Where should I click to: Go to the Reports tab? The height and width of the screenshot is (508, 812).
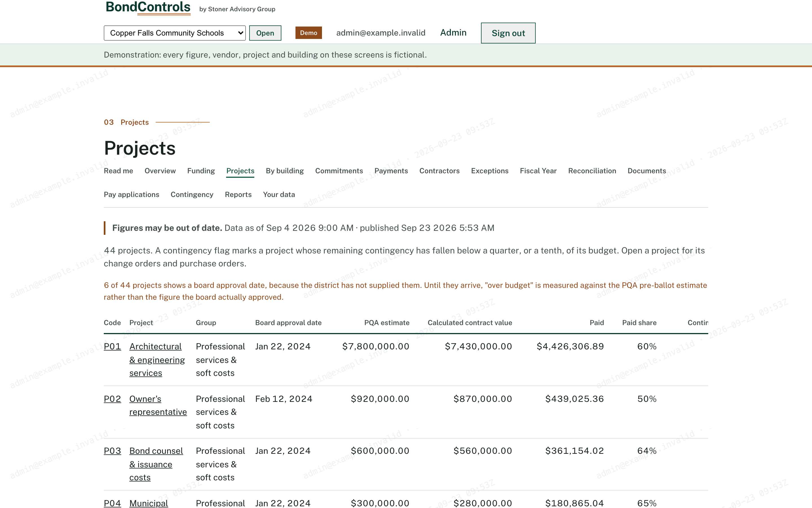pyautogui.click(x=238, y=194)
